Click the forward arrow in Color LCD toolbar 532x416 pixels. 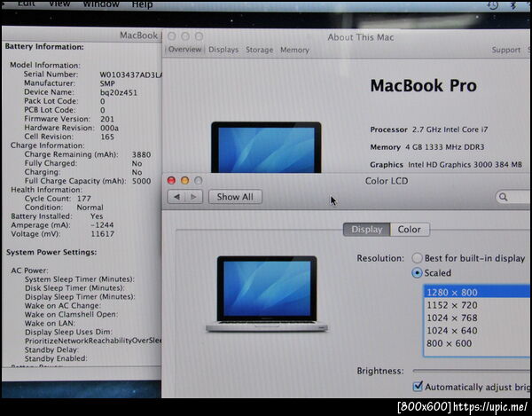tap(193, 197)
